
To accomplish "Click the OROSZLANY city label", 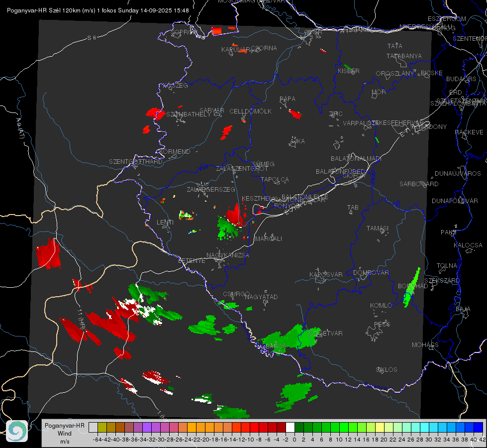I will click(x=395, y=73).
